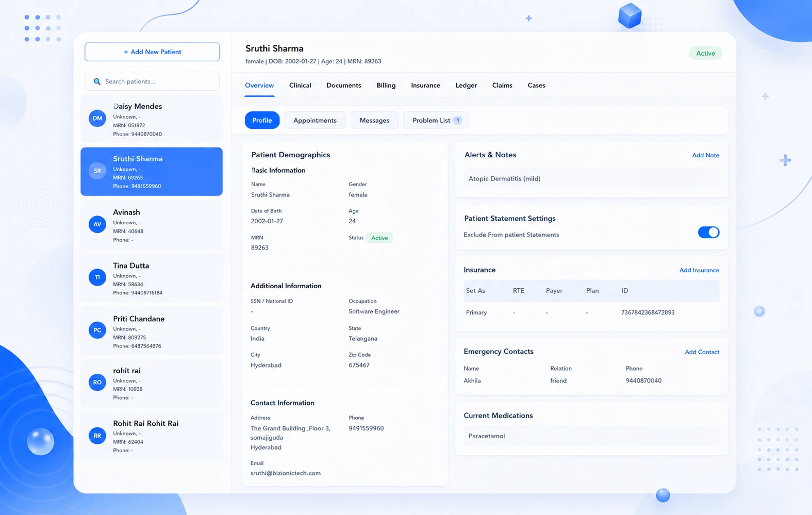This screenshot has width=812, height=515.
Task: Click The Grand Building address text
Action: 290,438
